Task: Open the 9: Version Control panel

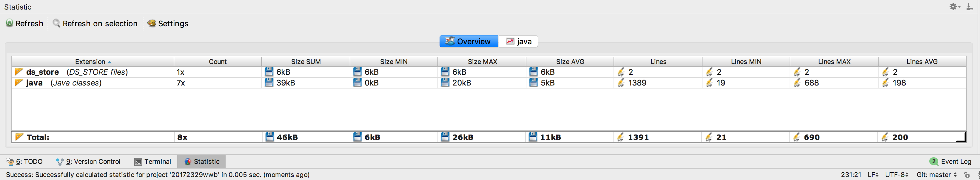Action: pos(88,162)
